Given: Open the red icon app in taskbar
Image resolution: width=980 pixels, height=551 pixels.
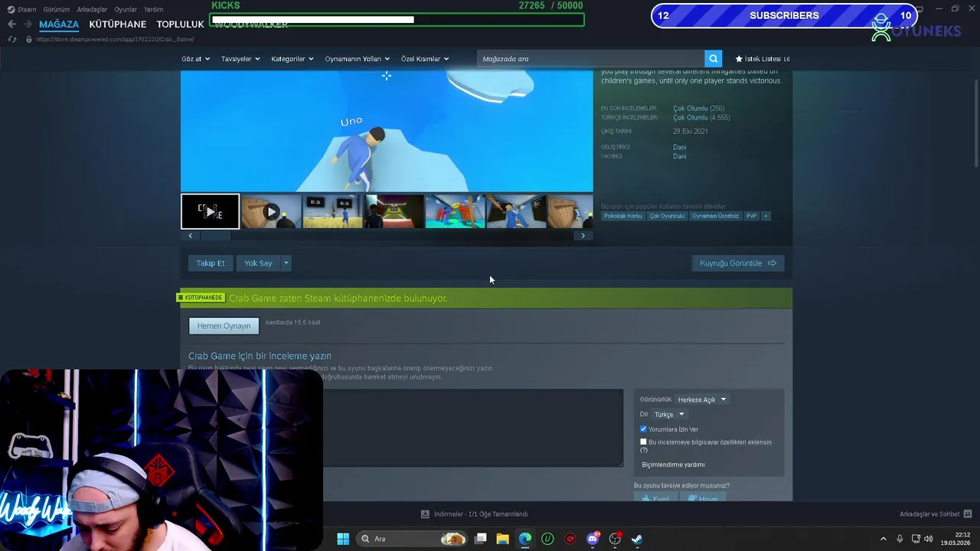Looking at the screenshot, I should click(570, 539).
